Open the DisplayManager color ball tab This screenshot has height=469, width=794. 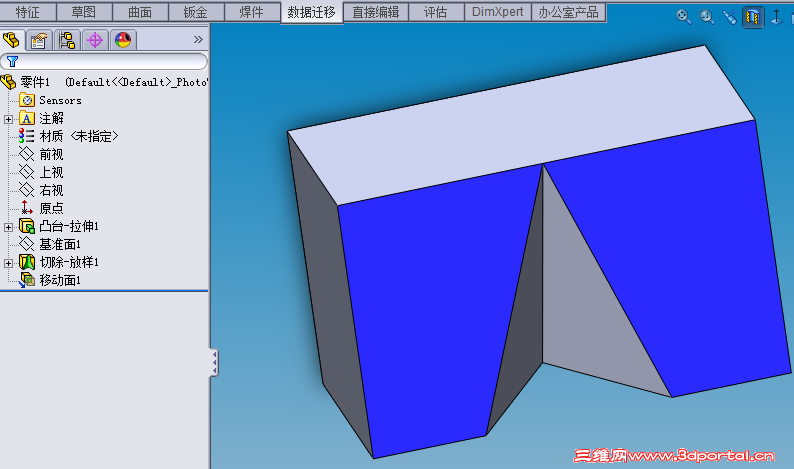point(123,40)
